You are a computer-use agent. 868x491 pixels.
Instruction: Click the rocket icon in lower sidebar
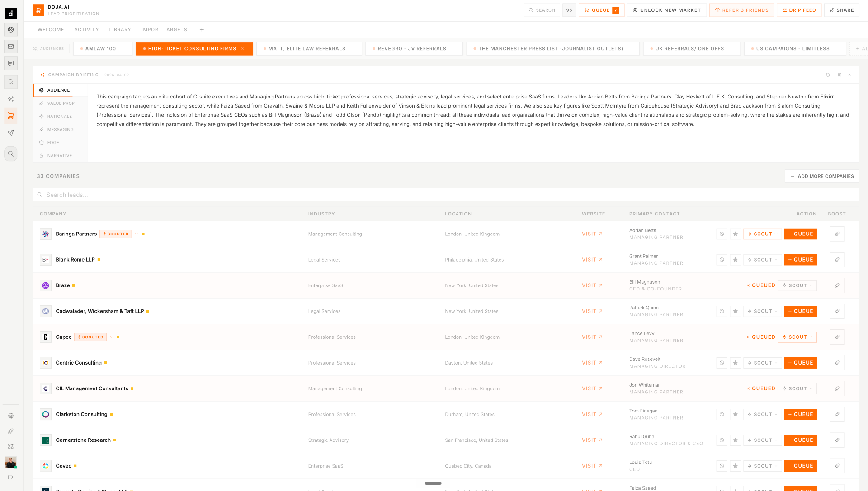click(x=11, y=431)
